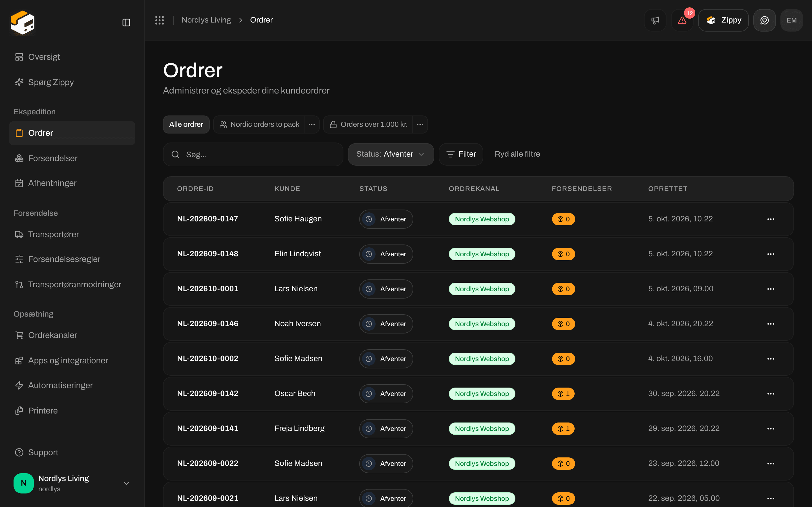Open the EM user avatar menu
Viewport: 812px width, 507px height.
tap(791, 20)
